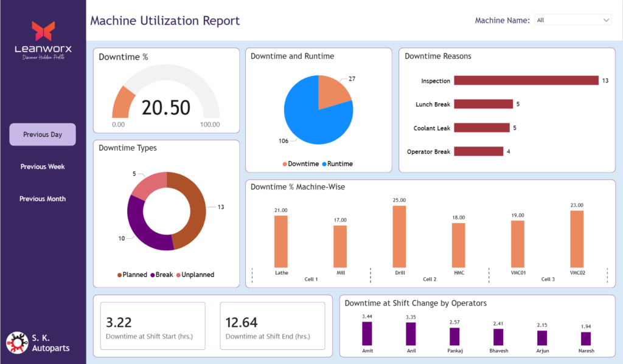This screenshot has width=623, height=364.
Task: Select Amit's shift change downtime bar
Action: pos(367,334)
